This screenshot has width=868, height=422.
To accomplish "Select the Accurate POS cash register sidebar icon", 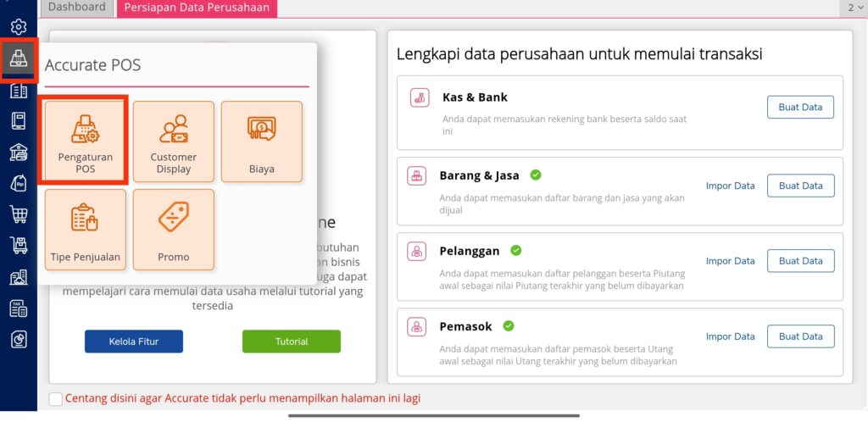I will tap(19, 58).
